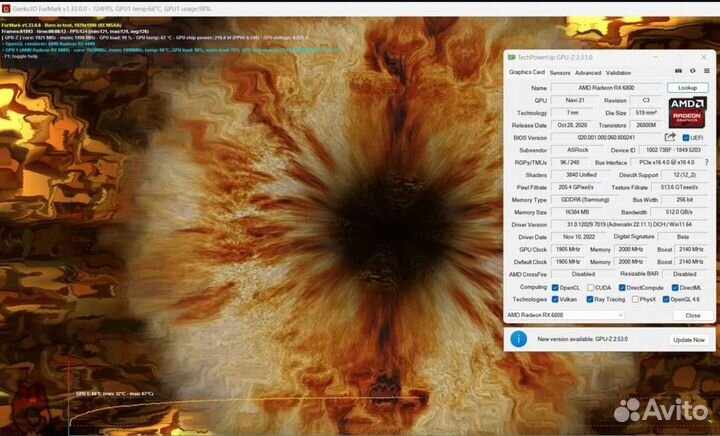Toggle the Ray Tracing checkbox

(592, 299)
